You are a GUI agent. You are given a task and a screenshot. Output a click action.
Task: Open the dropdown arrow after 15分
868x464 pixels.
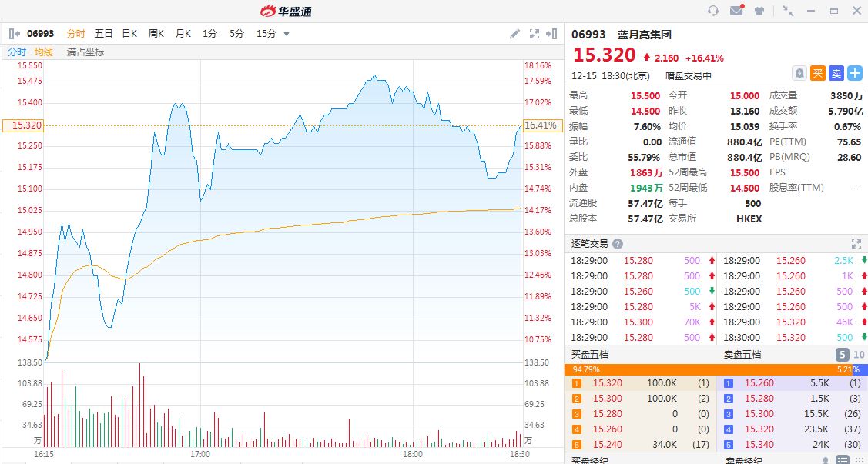287,34
